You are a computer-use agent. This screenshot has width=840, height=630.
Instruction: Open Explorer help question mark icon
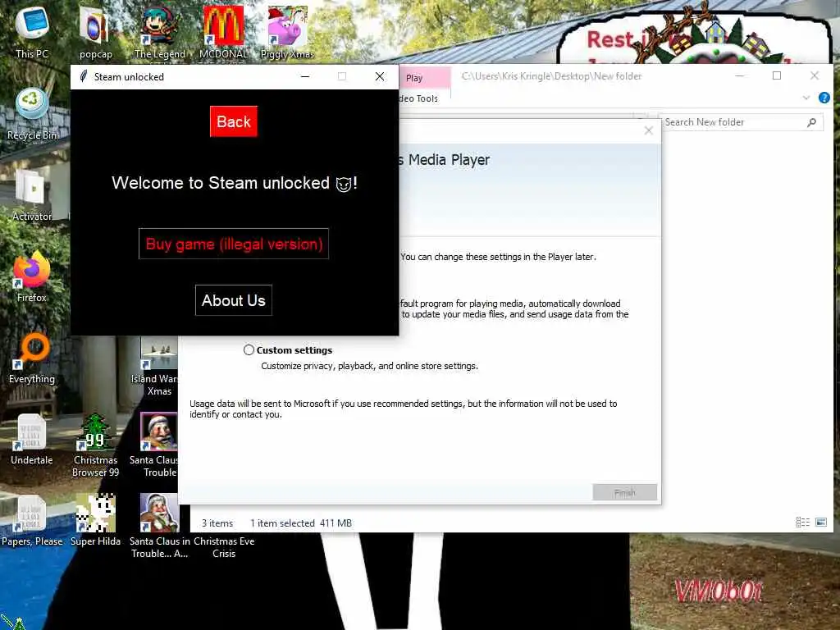click(x=824, y=98)
